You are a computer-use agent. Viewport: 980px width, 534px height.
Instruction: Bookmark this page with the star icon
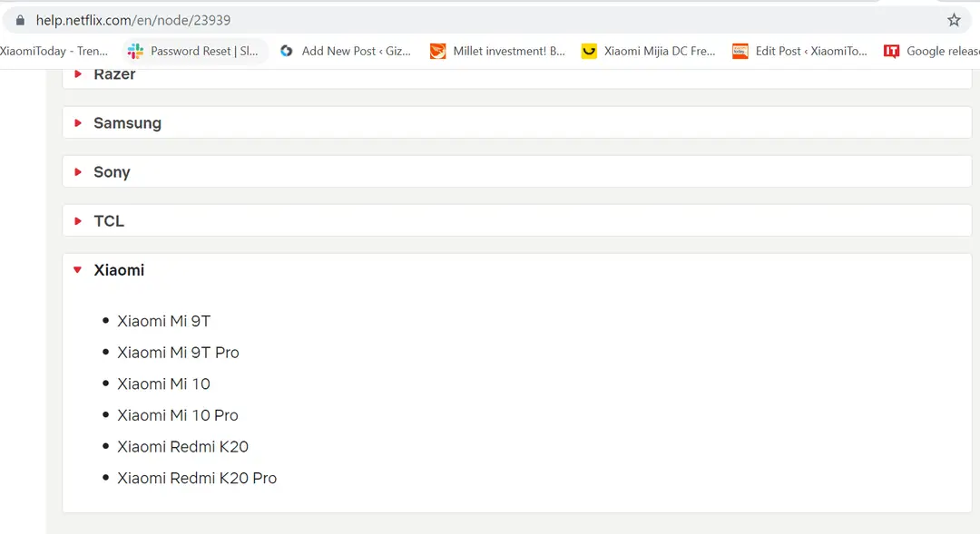coord(954,20)
